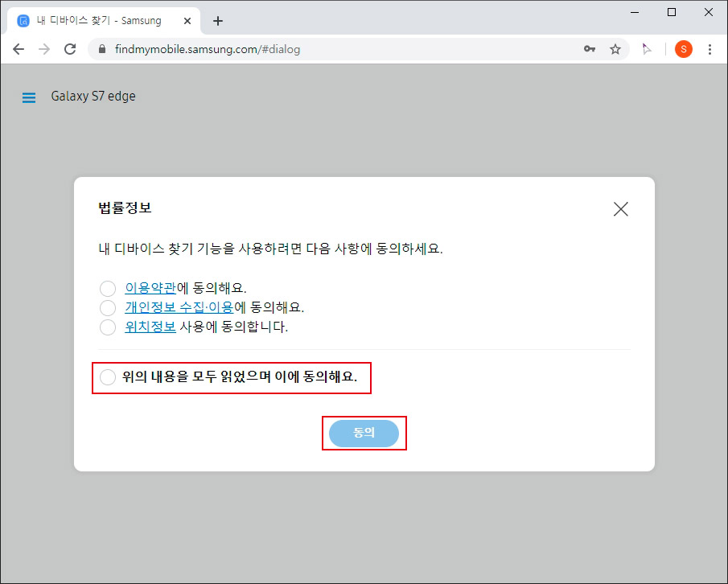Select the 내 디바이스 찾기 - Samsung tab
This screenshot has width=728, height=584.
(x=104, y=20)
